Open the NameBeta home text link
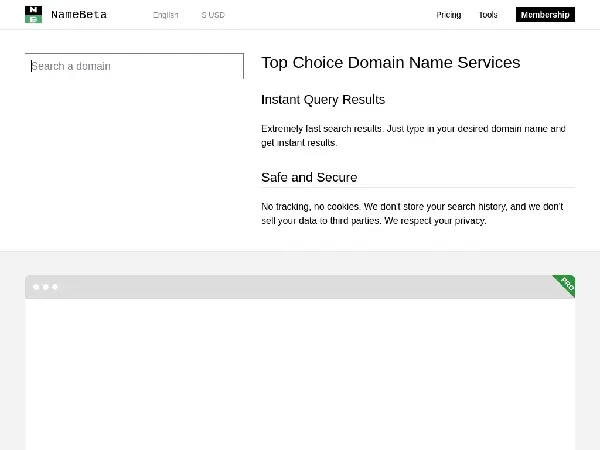Viewport: 600px width, 450px height. pyautogui.click(x=79, y=15)
